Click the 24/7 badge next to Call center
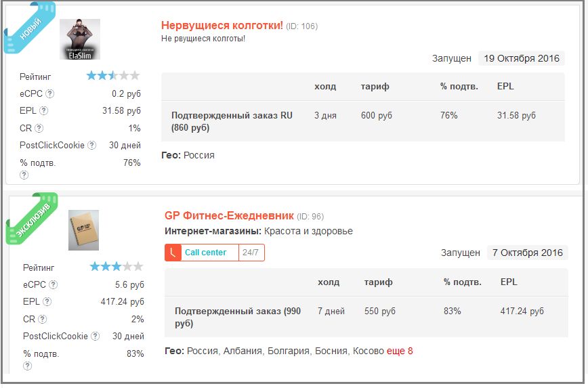588x388 pixels. [251, 253]
